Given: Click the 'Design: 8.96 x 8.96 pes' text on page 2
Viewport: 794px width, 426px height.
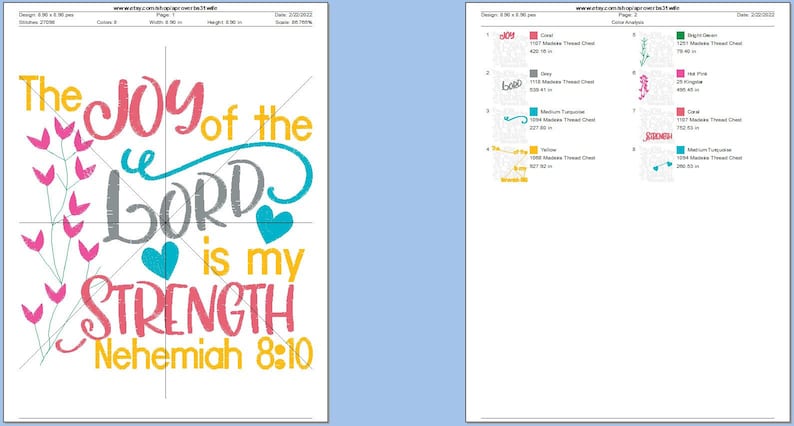Looking at the screenshot, I should click(508, 15).
